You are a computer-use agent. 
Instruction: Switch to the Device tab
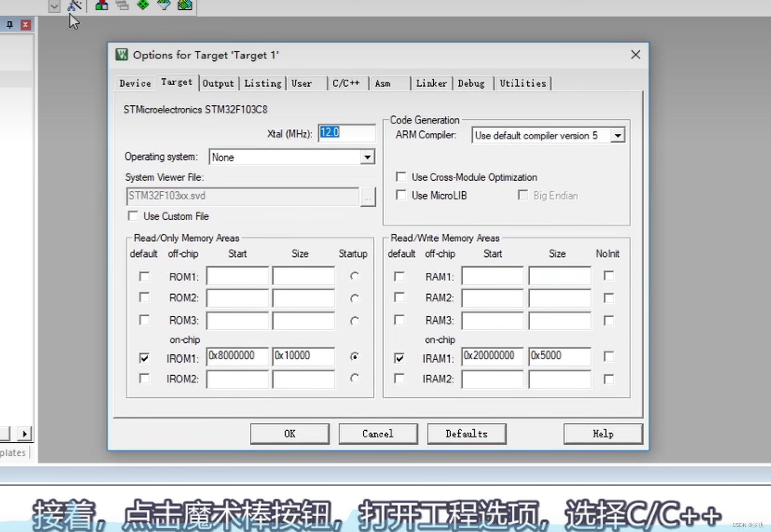[x=135, y=83]
